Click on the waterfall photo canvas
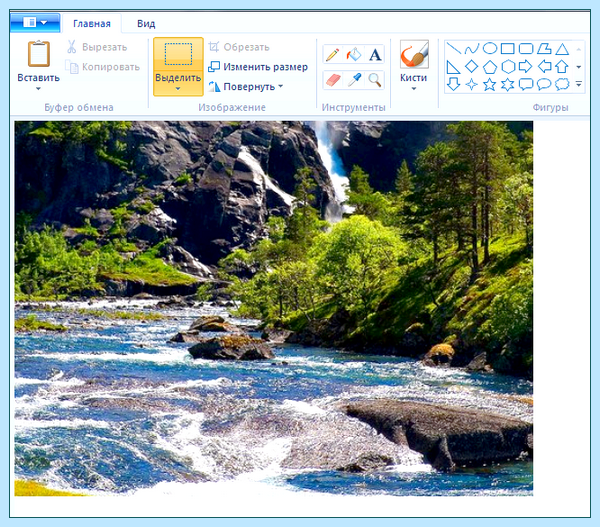The width and height of the screenshot is (600, 527). [274, 308]
